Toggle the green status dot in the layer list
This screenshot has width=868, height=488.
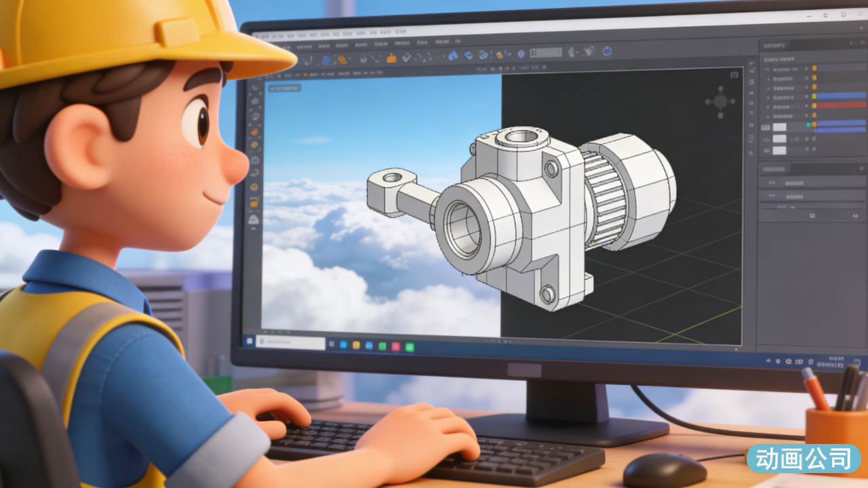pos(808,125)
